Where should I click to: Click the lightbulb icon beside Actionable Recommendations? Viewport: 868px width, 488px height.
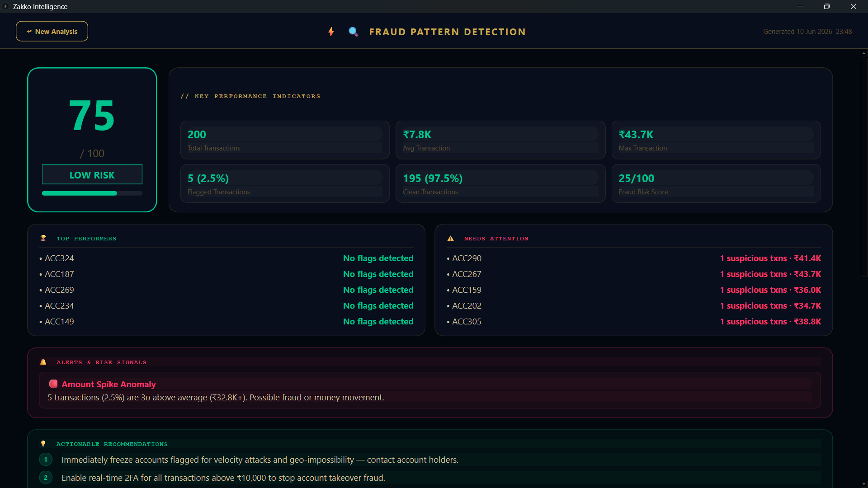coord(43,444)
